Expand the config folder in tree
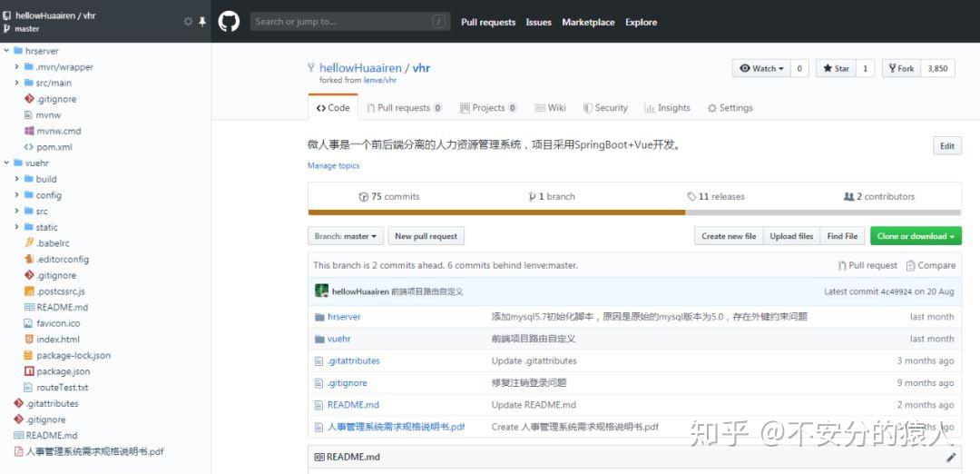Image resolution: width=980 pixels, height=474 pixels. pos(17,194)
